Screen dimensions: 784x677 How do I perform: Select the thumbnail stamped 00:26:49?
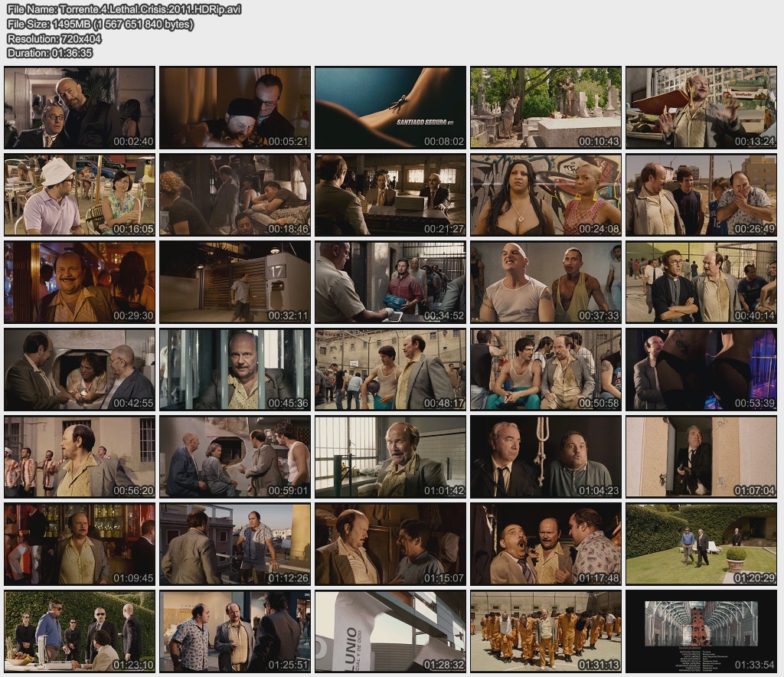[x=701, y=195]
